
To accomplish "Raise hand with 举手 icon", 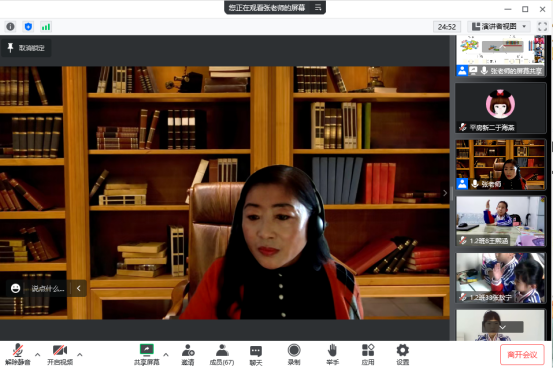I will [x=332, y=355].
